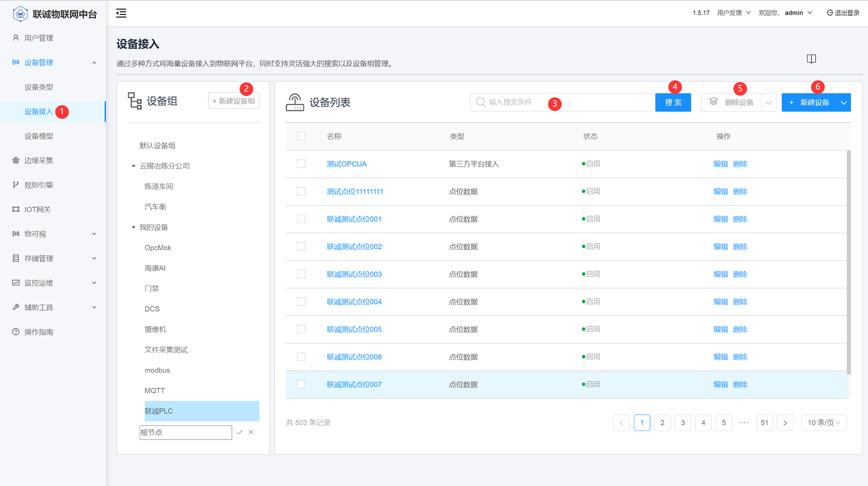Collapse the sidebar with the menu fold icon
This screenshot has height=486, width=868.
121,13
